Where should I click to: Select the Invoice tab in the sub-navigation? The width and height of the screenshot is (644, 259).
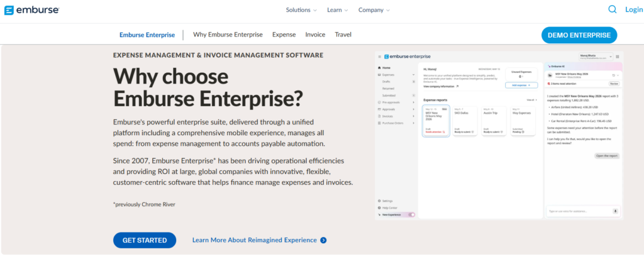click(x=315, y=35)
